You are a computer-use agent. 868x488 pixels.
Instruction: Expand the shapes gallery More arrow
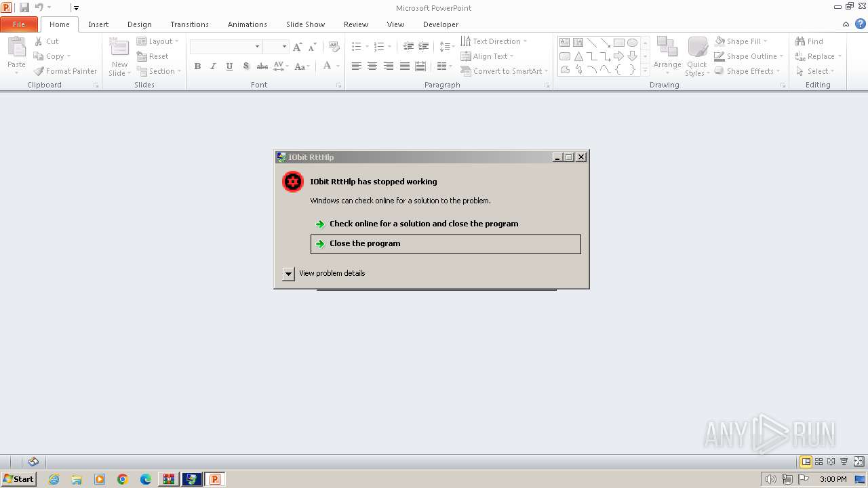[x=645, y=70]
